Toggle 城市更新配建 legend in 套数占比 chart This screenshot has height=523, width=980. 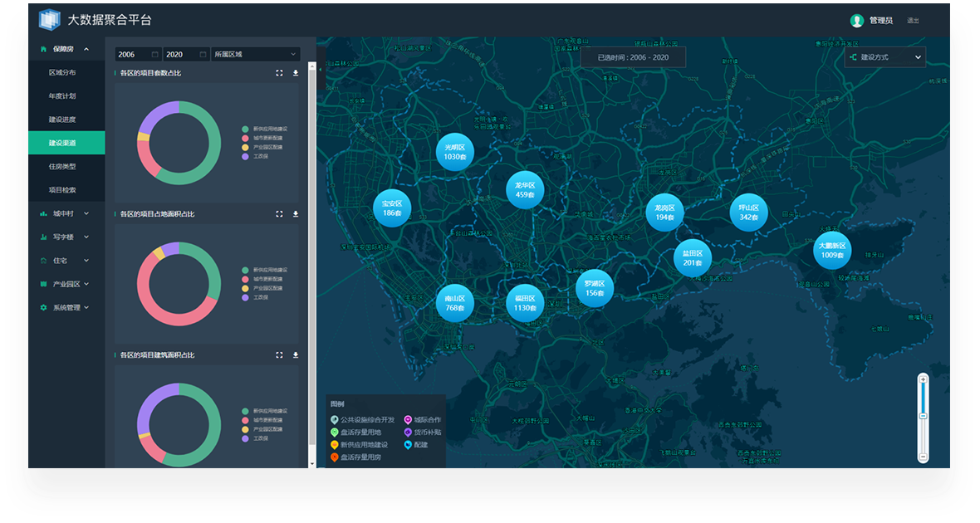(x=262, y=138)
